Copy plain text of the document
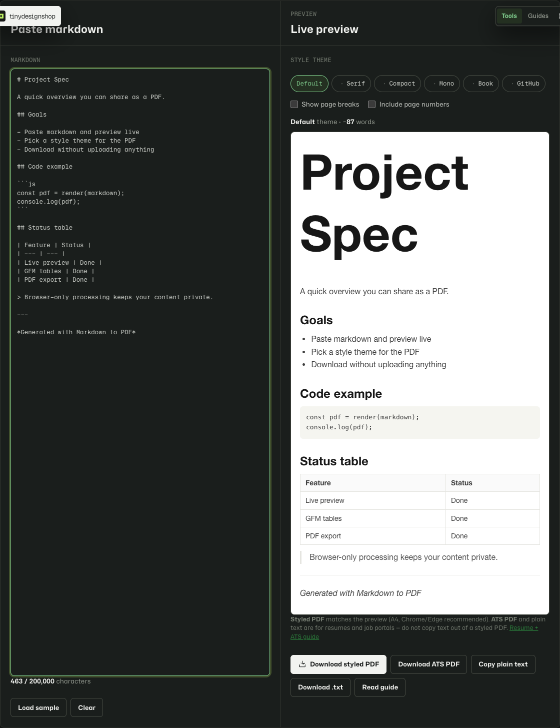Viewport: 560px width, 728px height. tap(503, 664)
